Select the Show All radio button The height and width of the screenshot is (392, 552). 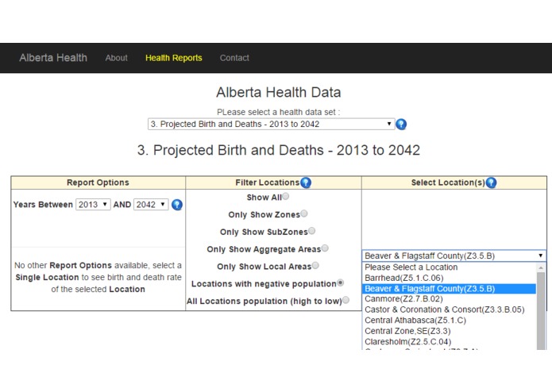tap(285, 196)
